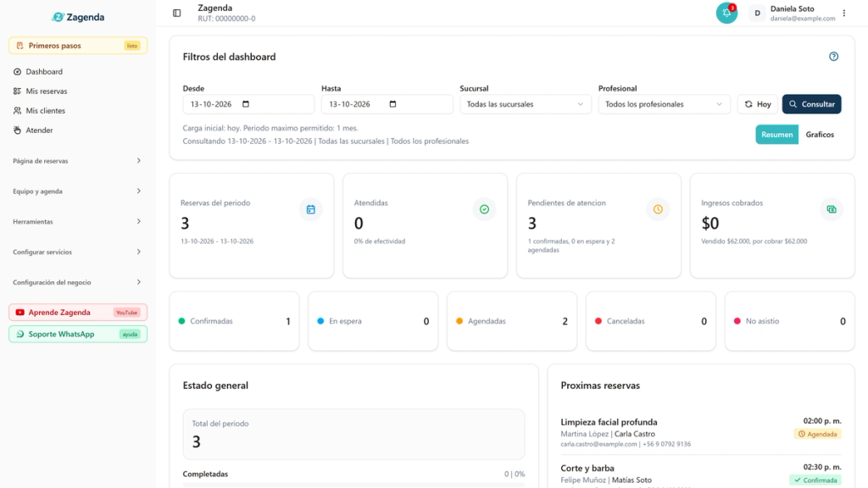Click the Agendada status badge

coord(818,435)
